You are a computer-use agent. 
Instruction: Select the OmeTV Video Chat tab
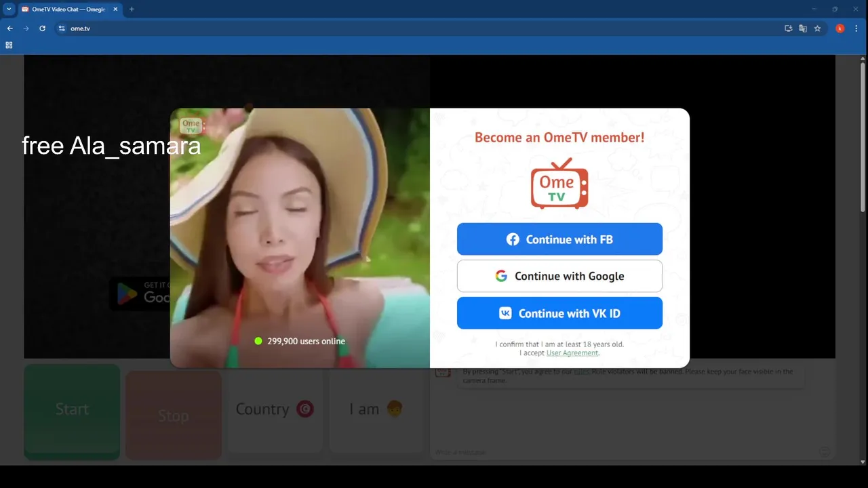point(68,9)
